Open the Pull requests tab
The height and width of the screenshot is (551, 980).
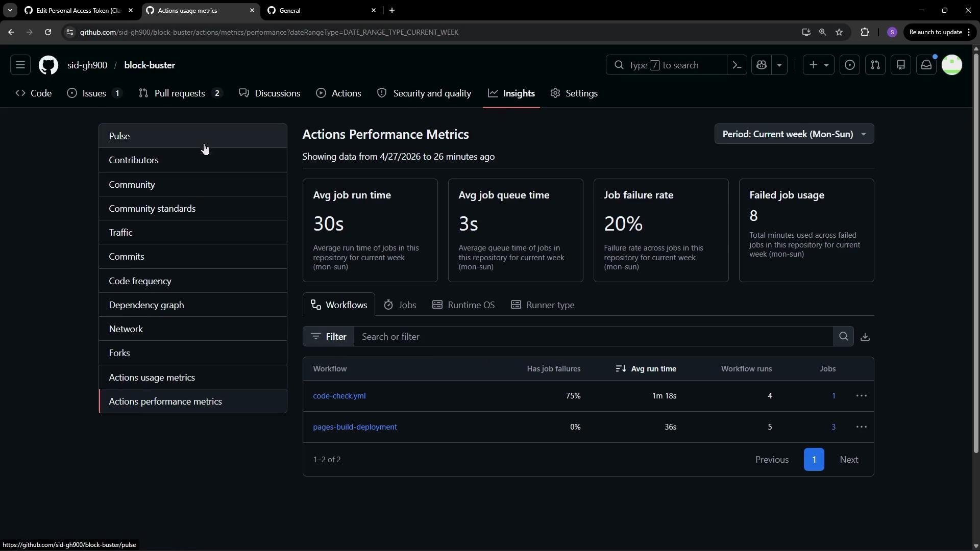point(181,93)
